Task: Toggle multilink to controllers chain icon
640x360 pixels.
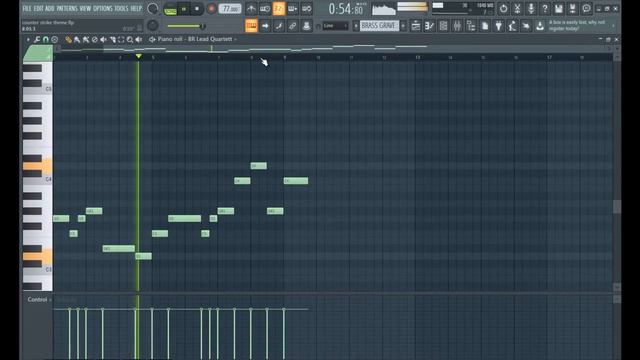Action: 293,26
